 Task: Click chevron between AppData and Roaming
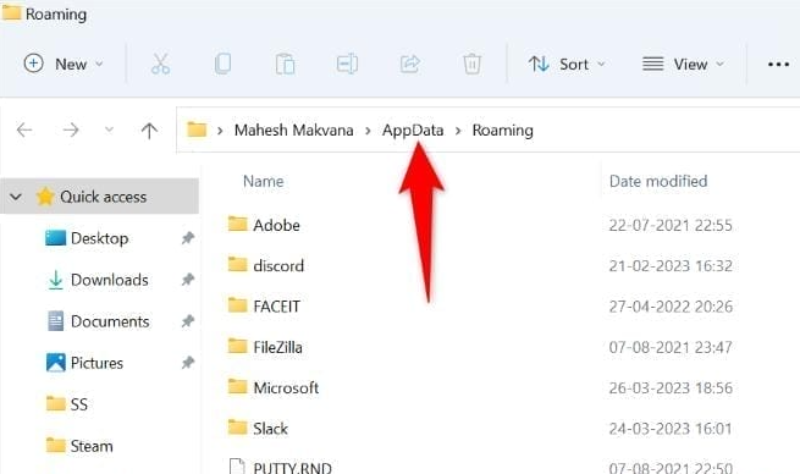pyautogui.click(x=458, y=131)
